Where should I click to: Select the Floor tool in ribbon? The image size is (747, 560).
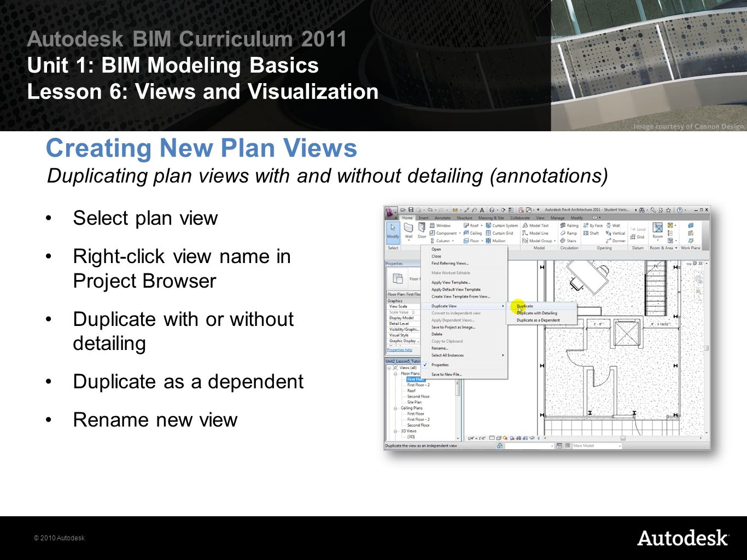[x=472, y=241]
